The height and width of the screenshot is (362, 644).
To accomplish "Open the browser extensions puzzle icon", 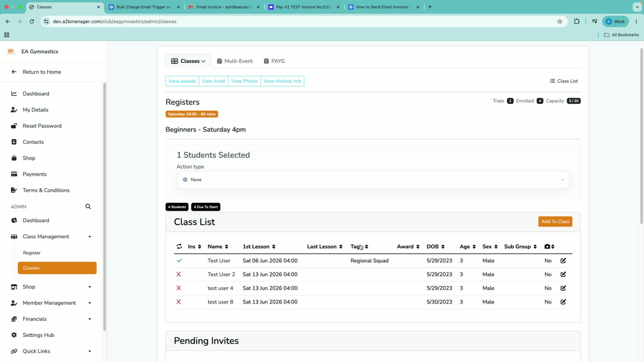I will [x=577, y=21].
